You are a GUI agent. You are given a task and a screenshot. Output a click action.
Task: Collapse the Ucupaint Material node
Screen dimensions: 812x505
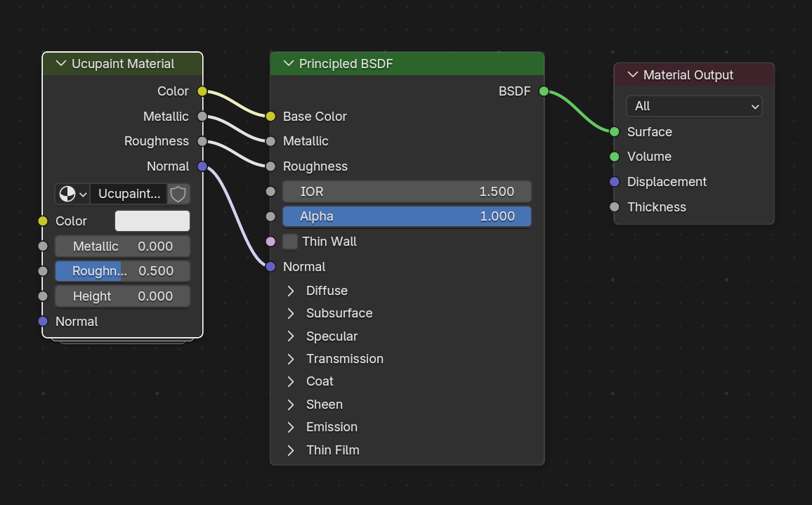point(61,63)
